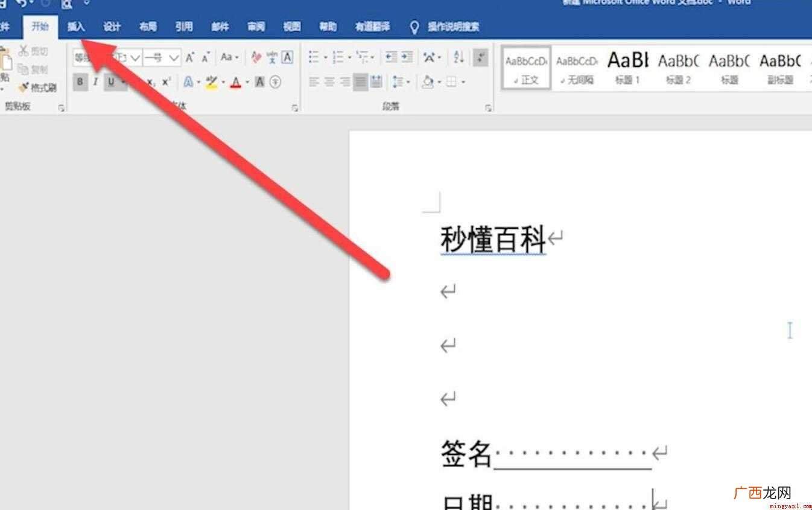Apply the 标题 1 style
The height and width of the screenshot is (510, 812).
pos(627,68)
